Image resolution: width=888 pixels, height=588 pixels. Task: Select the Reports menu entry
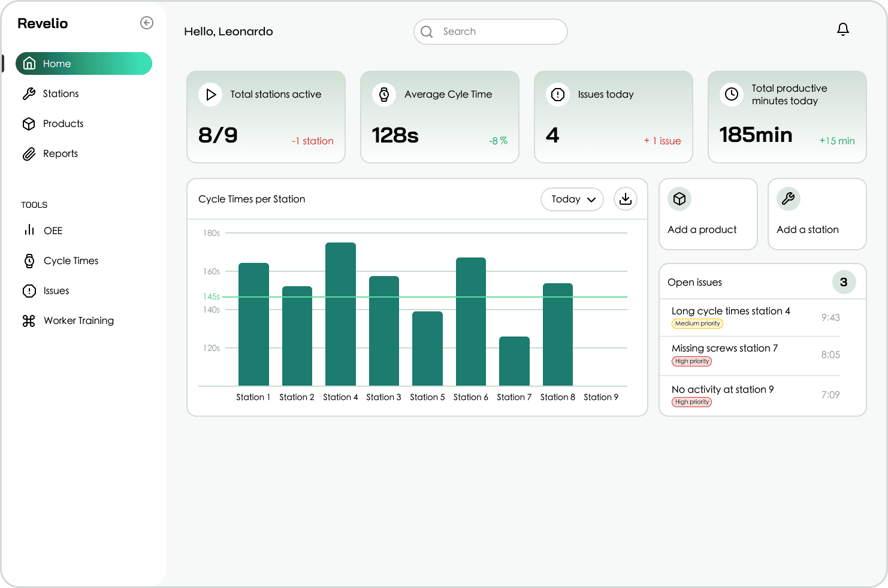(x=60, y=153)
